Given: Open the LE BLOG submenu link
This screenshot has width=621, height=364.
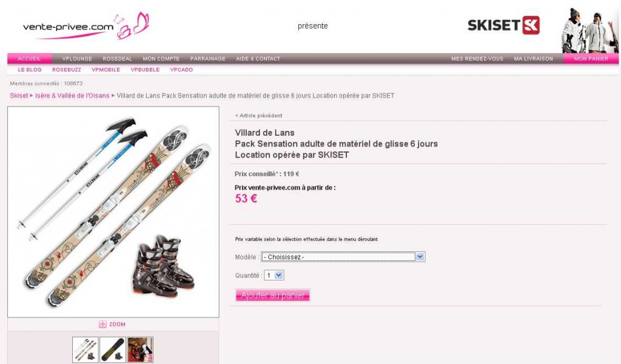Looking at the screenshot, I should click(30, 70).
